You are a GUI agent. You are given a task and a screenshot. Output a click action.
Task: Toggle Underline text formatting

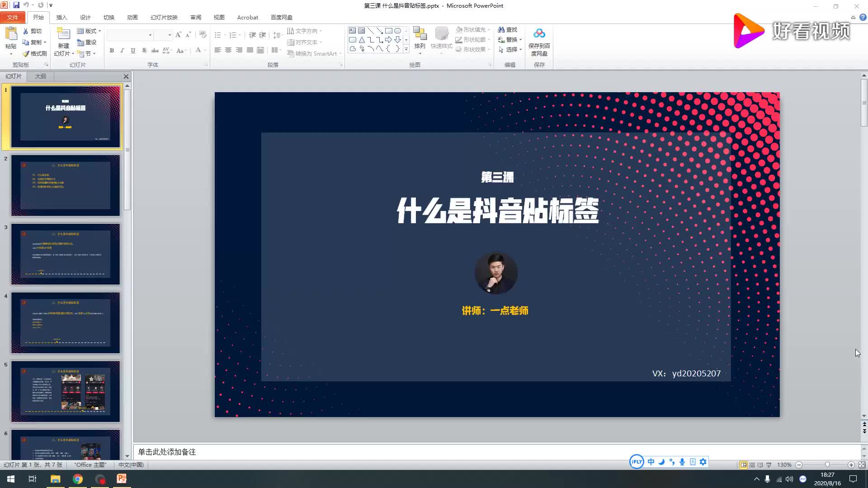click(x=133, y=51)
